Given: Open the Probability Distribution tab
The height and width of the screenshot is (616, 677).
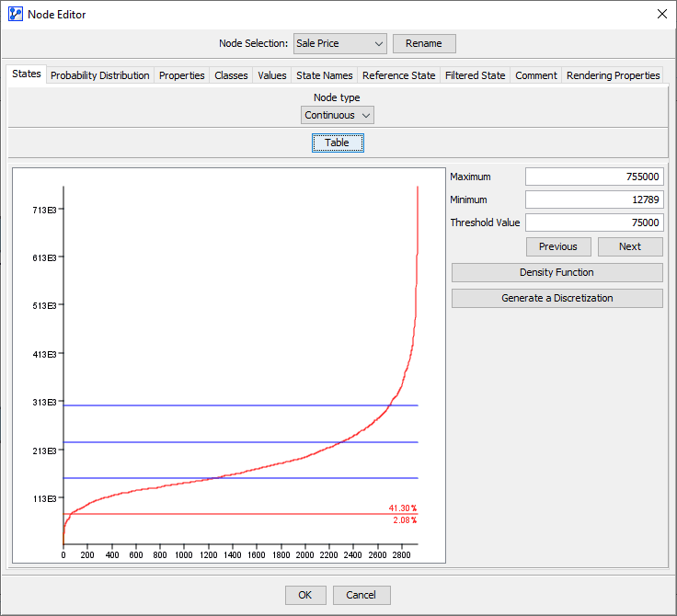Looking at the screenshot, I should 99,75.
